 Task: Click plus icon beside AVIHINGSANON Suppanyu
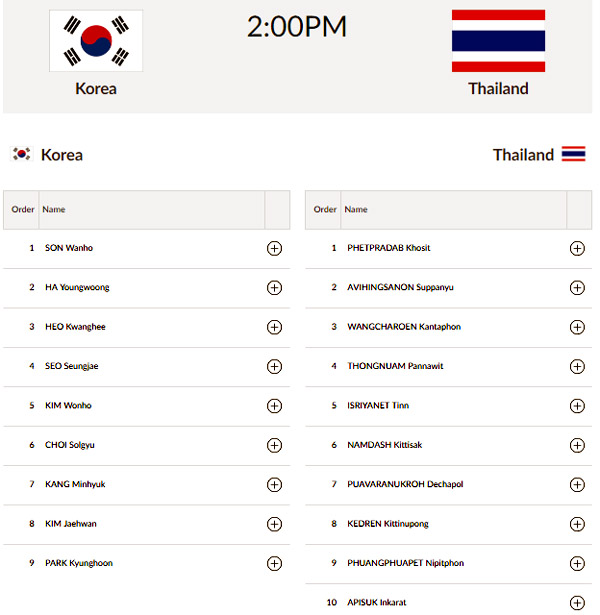point(577,287)
